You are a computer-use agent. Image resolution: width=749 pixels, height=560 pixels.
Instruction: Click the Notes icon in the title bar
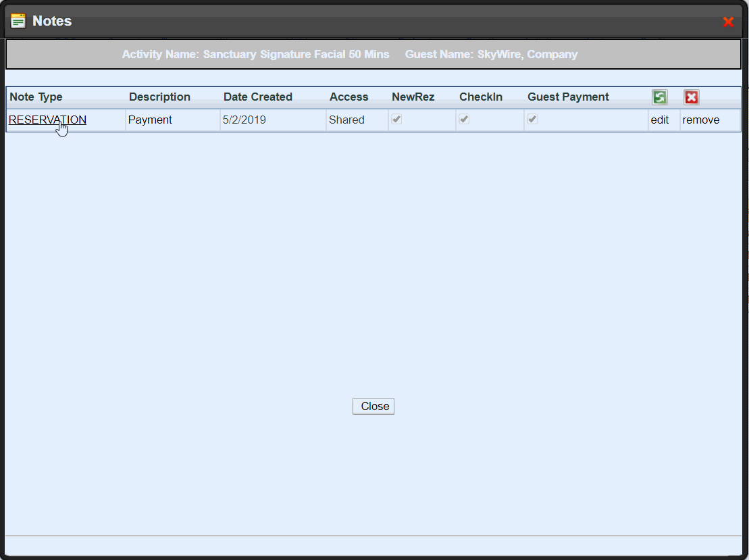point(18,21)
